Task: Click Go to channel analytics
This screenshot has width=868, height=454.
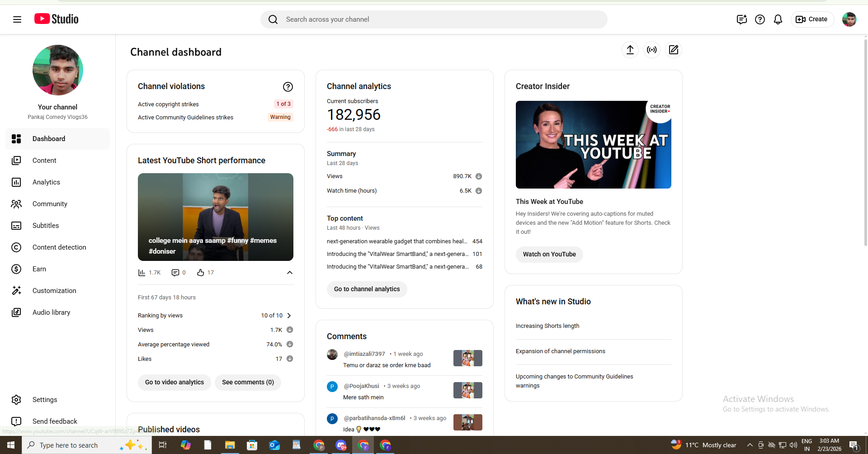Action: pyautogui.click(x=367, y=289)
